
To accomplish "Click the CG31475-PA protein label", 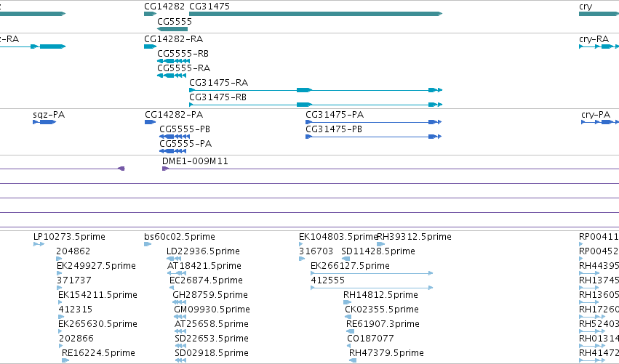I will tap(335, 115).
